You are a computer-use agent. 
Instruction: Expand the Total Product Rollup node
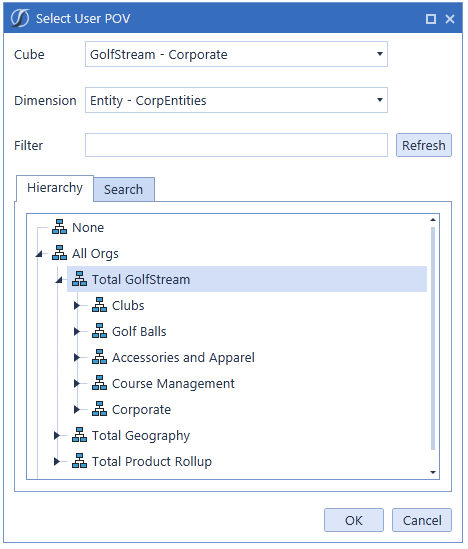point(57,462)
